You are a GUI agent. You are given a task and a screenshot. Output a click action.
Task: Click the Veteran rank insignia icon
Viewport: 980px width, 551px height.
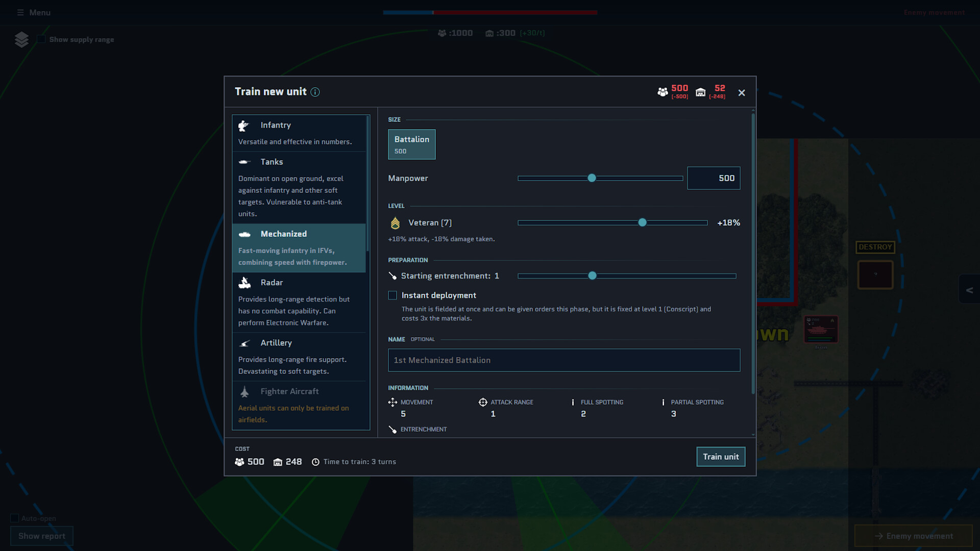tap(395, 223)
